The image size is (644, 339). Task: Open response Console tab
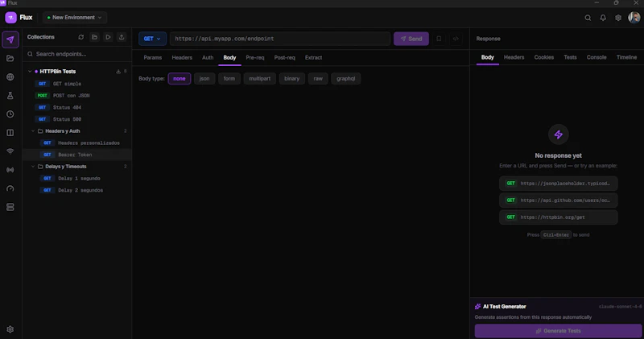click(x=597, y=57)
